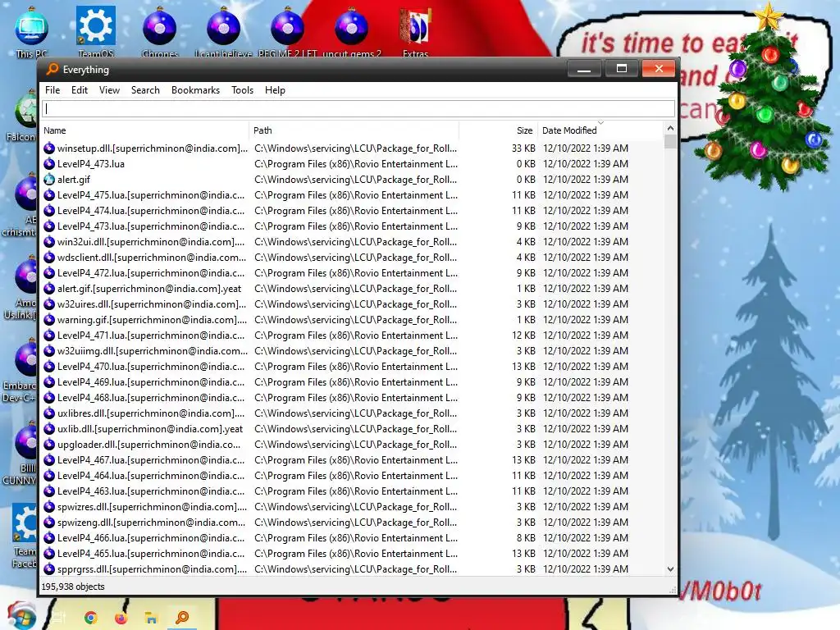Select file name LevelP4_463.lua encrypted entry

(x=151, y=491)
